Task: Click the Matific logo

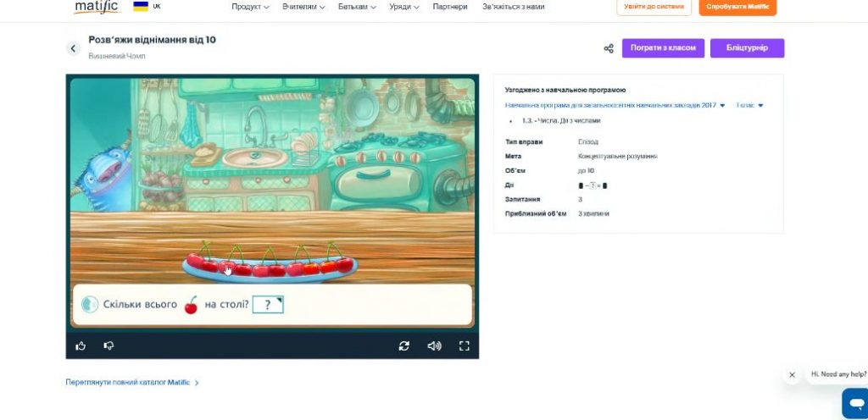Action: point(96,7)
